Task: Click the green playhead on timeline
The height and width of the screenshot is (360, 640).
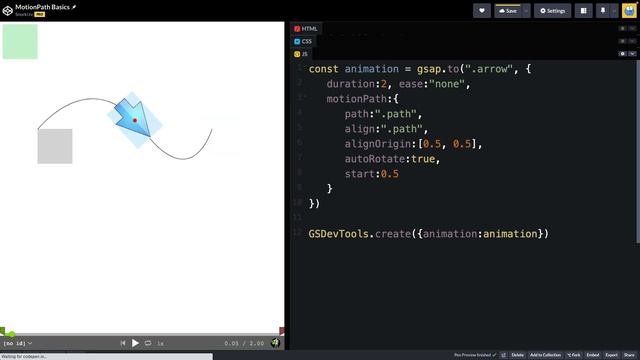Action: (11, 334)
